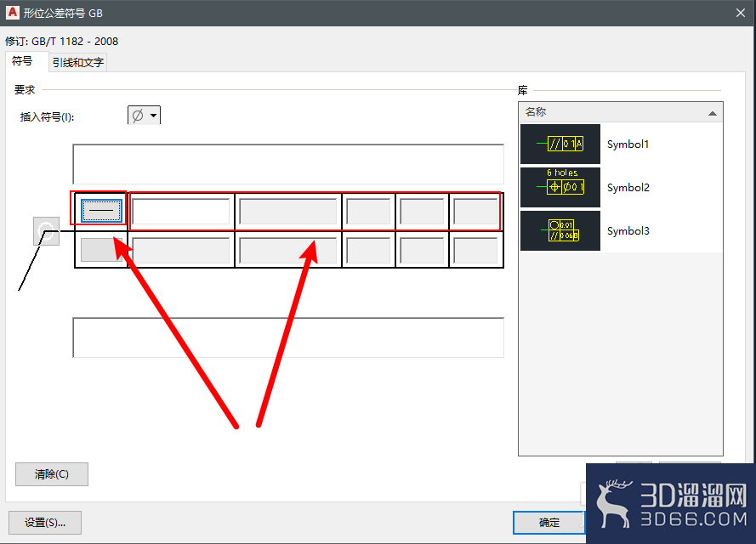756x544 pixels.
Task: Click the Symbol1 name text
Action: pyautogui.click(x=628, y=144)
